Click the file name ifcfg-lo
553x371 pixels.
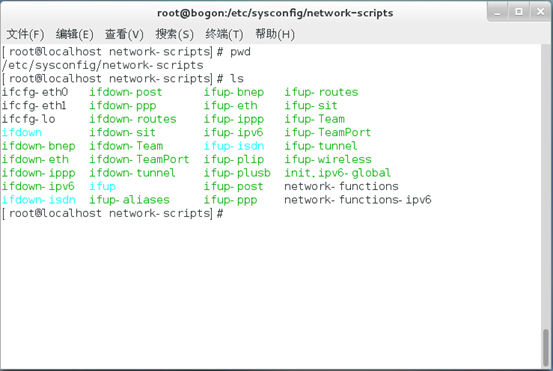point(29,119)
